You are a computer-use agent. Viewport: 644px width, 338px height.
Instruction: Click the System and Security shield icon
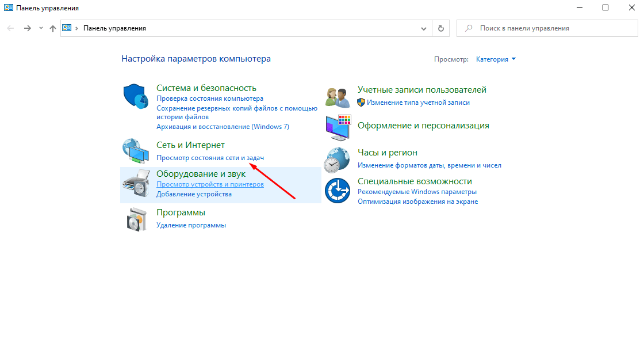(136, 96)
